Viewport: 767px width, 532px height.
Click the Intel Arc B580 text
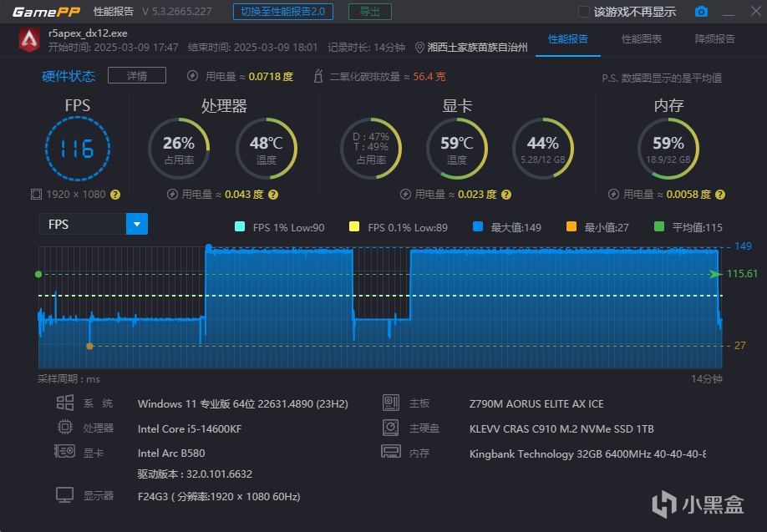[171, 453]
